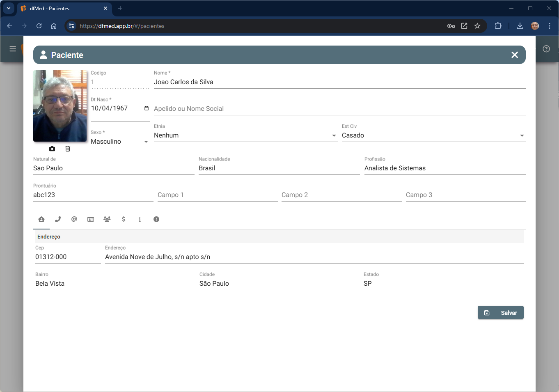
Task: Expand the Sexo dropdown
Action: (146, 142)
